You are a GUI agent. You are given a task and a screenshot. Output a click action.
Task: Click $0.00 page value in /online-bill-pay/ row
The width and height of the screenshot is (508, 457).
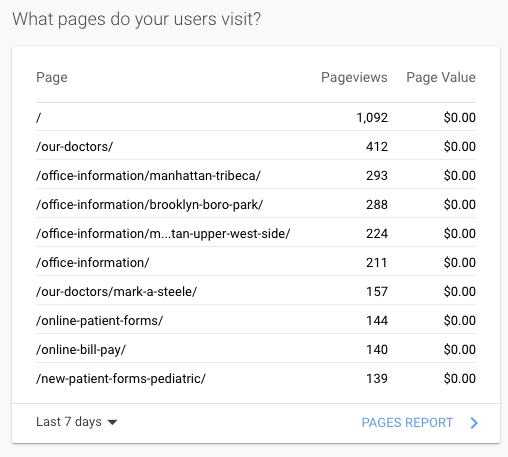(x=460, y=350)
